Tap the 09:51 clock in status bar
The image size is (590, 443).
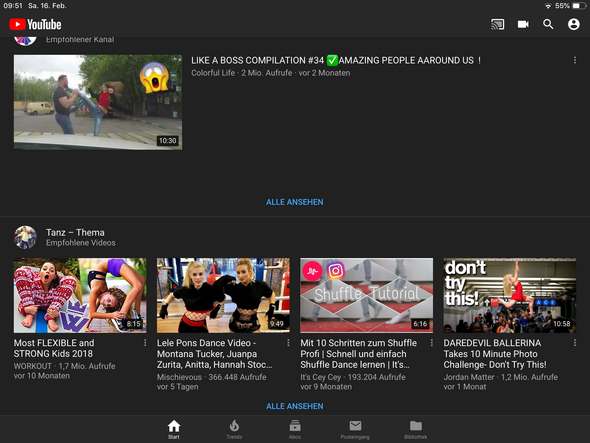[13, 6]
